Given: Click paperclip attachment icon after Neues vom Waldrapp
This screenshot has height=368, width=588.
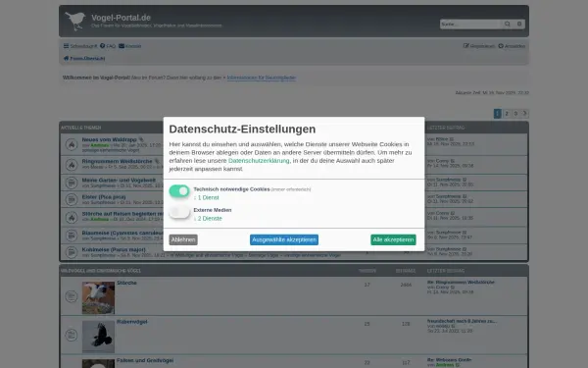Looking at the screenshot, I should point(141,139).
